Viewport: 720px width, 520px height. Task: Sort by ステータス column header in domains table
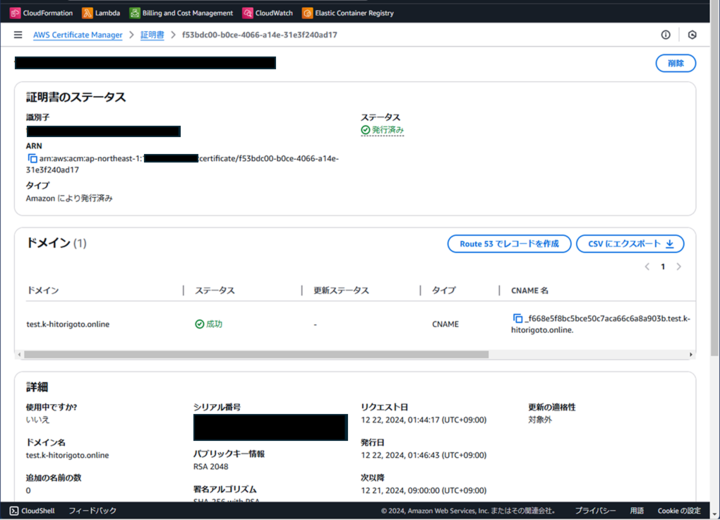(214, 290)
